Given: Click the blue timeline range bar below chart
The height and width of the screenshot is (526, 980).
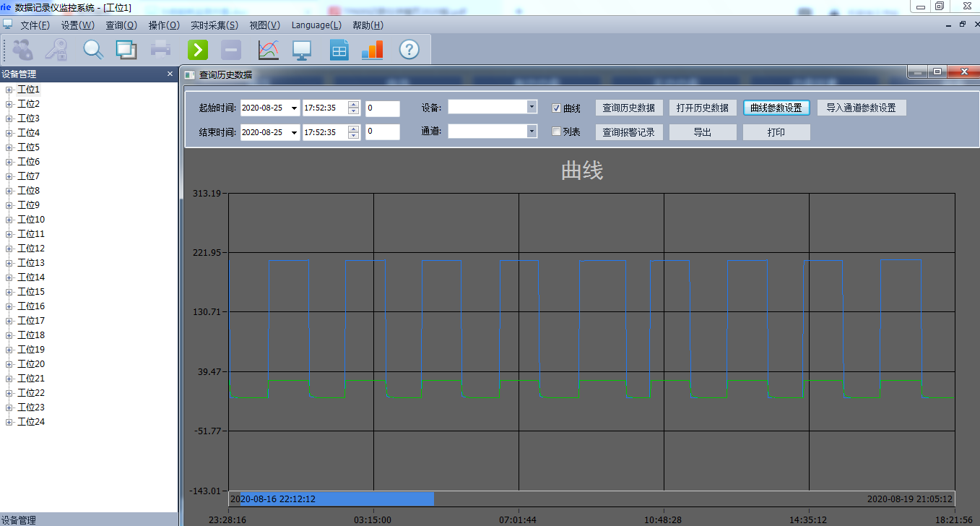Looking at the screenshot, I should coord(332,499).
